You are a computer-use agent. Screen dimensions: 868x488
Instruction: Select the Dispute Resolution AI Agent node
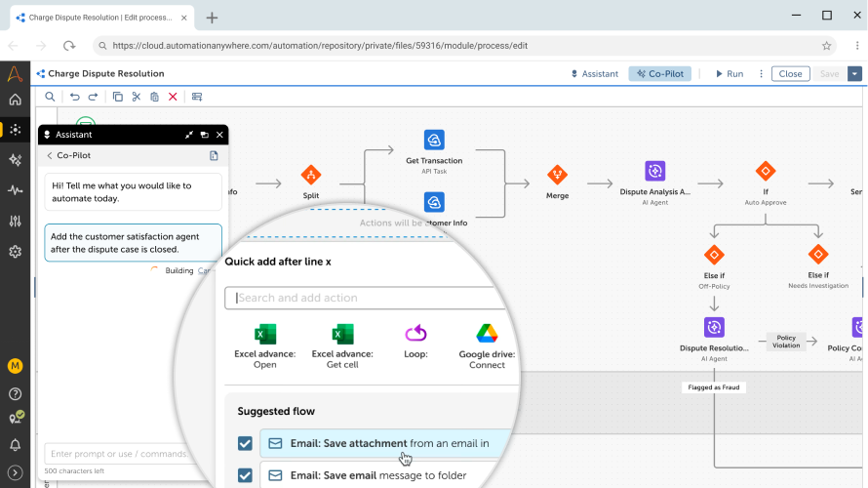click(714, 339)
